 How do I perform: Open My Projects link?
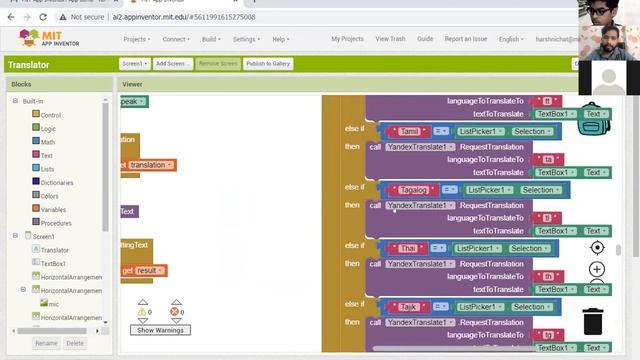coord(347,39)
